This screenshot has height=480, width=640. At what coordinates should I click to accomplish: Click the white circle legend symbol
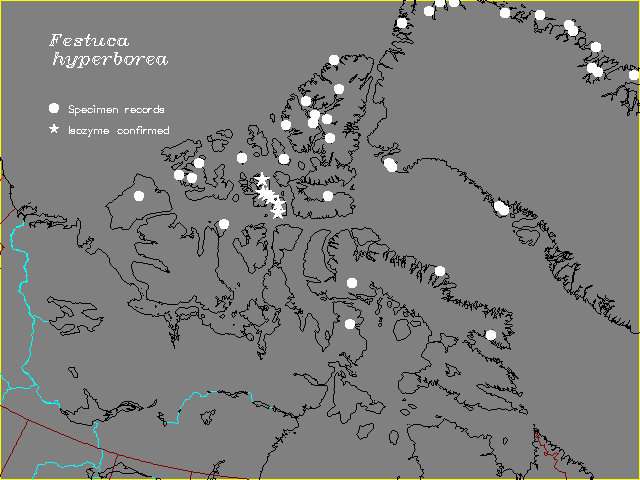tap(54, 108)
